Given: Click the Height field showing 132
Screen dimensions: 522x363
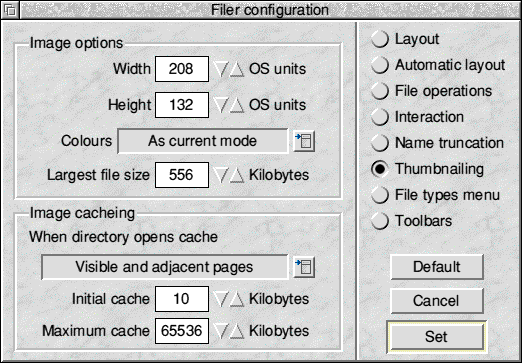Looking at the screenshot, I should pyautogui.click(x=182, y=105).
